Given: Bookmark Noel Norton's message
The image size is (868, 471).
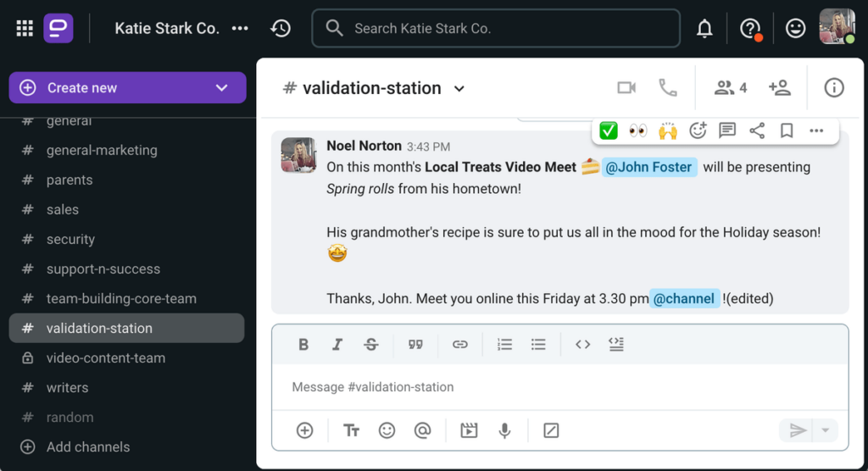Looking at the screenshot, I should [787, 130].
